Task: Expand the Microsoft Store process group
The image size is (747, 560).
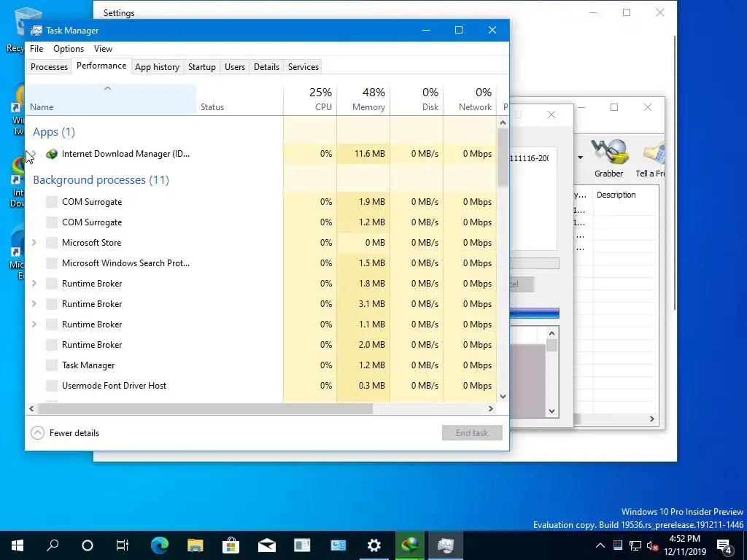Action: tap(34, 243)
